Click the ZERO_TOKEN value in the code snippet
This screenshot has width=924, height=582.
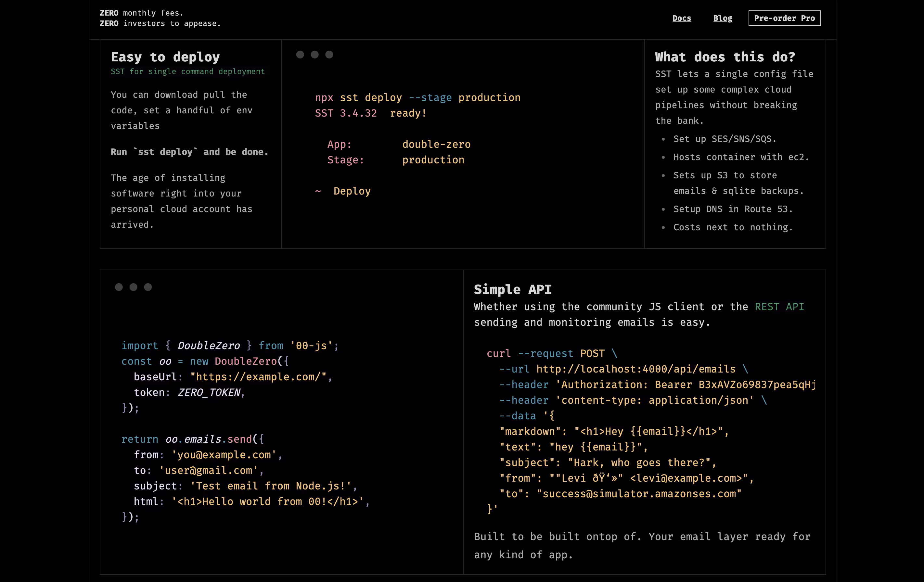click(x=210, y=392)
